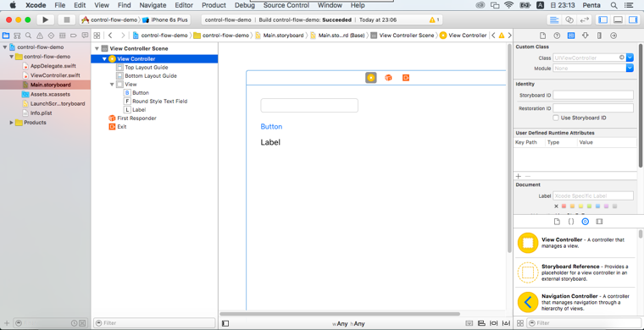
Task: Open the debug navigator
Action: [62, 36]
